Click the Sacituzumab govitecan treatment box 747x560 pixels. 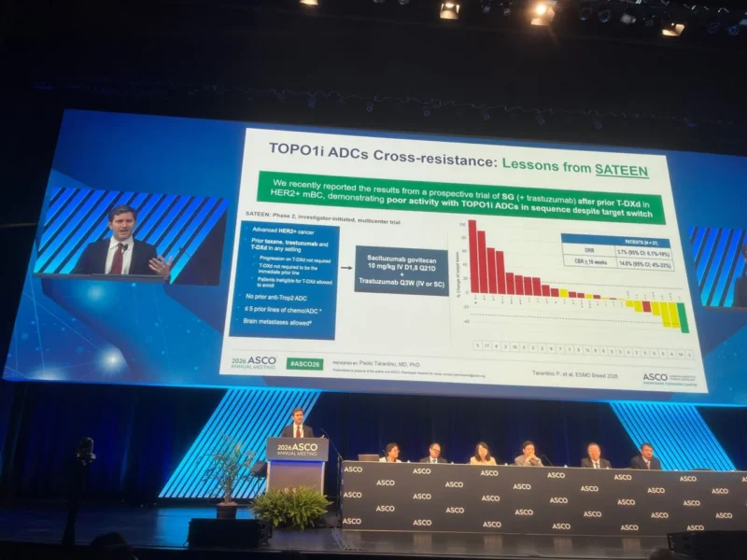coord(402,271)
